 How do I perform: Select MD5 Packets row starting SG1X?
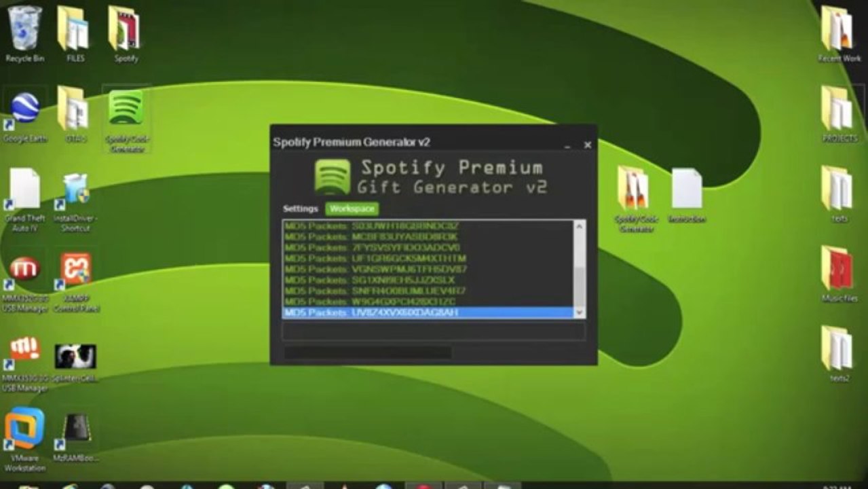click(428, 280)
